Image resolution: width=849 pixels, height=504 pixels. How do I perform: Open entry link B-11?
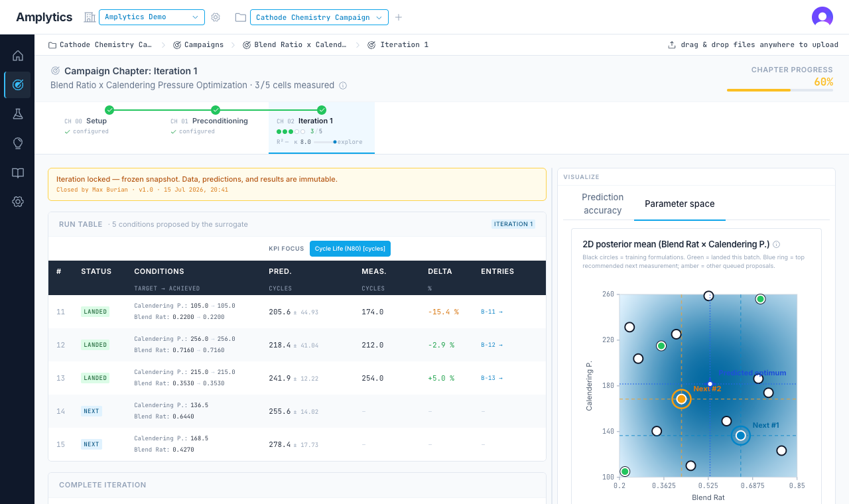491,312
